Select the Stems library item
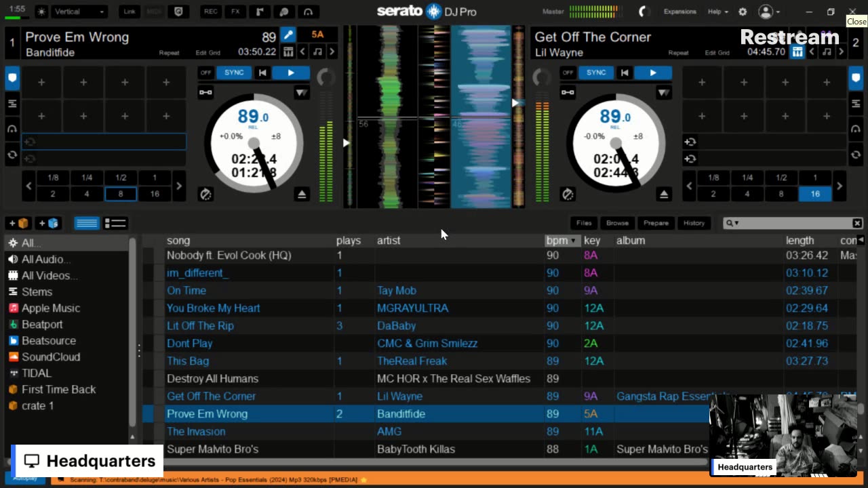 click(x=37, y=291)
